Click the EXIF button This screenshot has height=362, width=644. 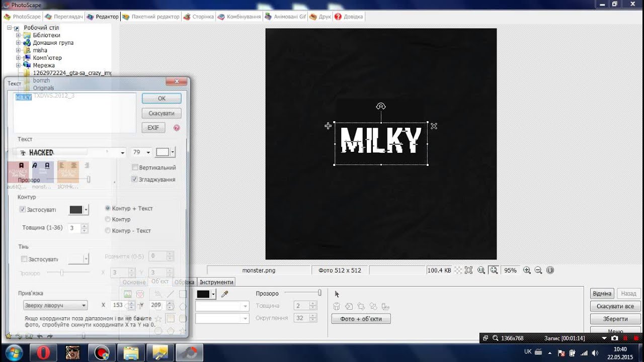(153, 128)
